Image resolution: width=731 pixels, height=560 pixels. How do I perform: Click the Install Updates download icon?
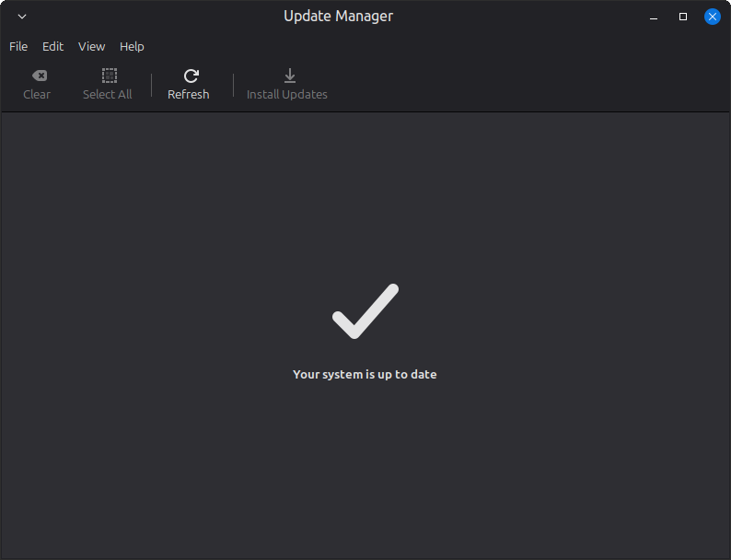pos(290,76)
